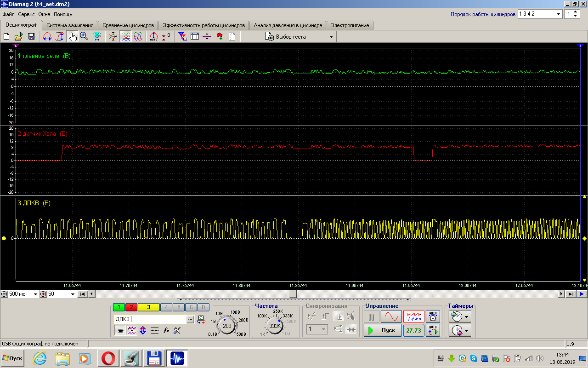Click the filter funnel toolbar icon
Image resolution: width=588 pixels, height=368 pixels.
[x=182, y=37]
